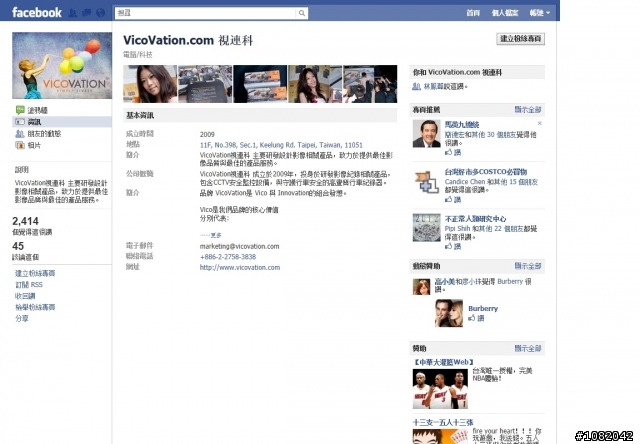Click the Keelung Rd. Taipei address link
Viewport: 640px width, 444px height.
click(x=281, y=145)
